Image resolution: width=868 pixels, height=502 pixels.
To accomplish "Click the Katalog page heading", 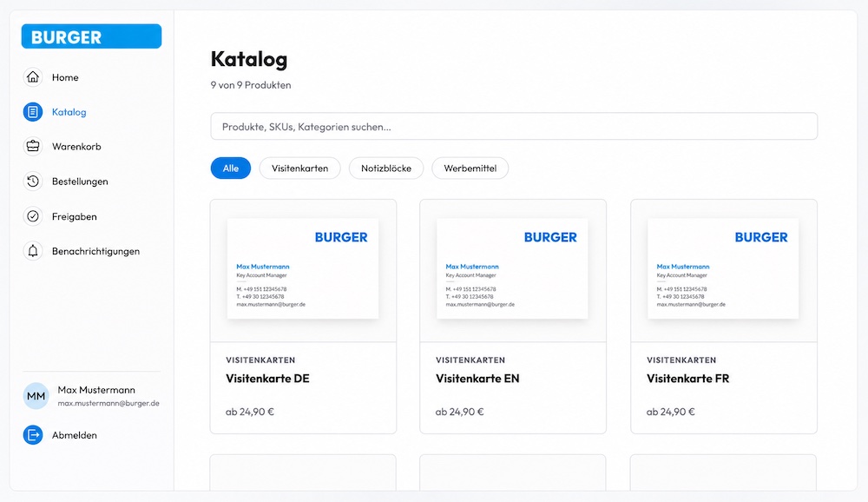I will tap(249, 59).
